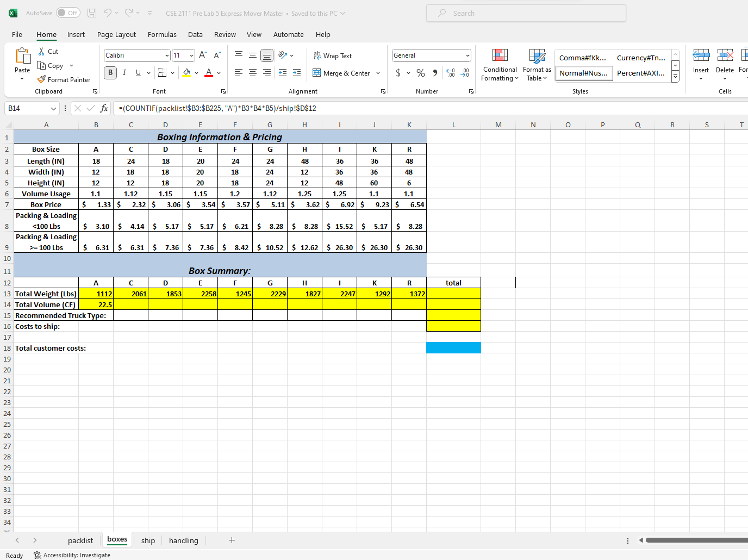Click the Undo arrow icon
The image size is (748, 560).
(x=108, y=13)
